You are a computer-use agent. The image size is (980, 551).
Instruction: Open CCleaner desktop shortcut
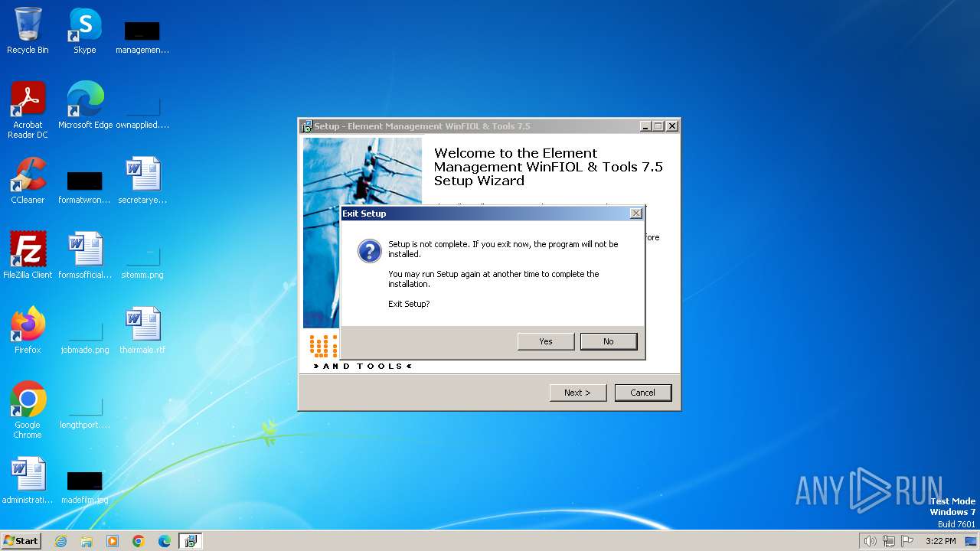coord(28,181)
